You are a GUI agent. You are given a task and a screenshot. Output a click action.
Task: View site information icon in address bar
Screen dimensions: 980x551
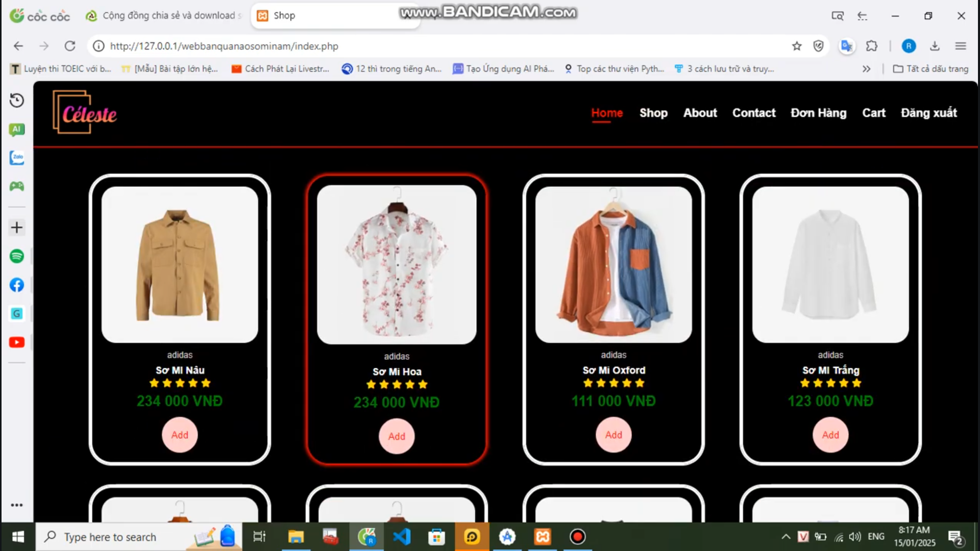(x=99, y=46)
